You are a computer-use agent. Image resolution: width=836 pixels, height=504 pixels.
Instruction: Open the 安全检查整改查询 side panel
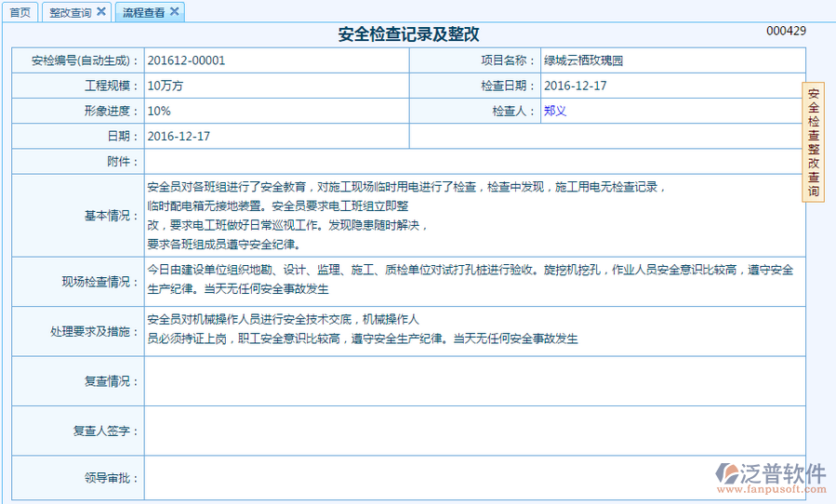[813, 142]
